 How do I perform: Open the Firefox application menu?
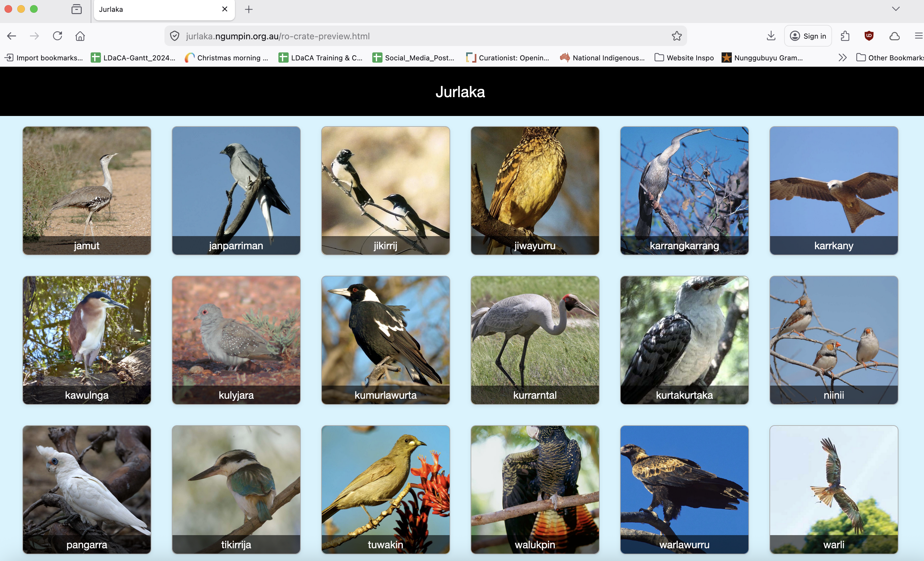(x=918, y=36)
